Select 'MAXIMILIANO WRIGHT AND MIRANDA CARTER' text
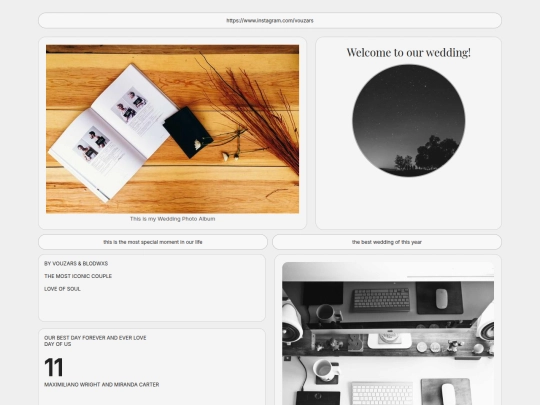The width and height of the screenshot is (540, 405). pyautogui.click(x=102, y=385)
